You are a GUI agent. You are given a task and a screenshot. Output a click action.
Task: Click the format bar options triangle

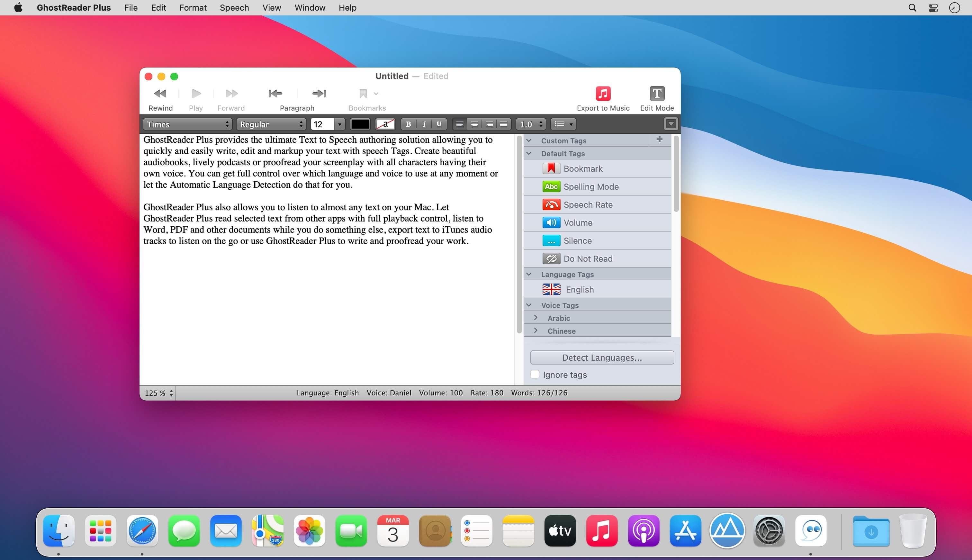click(670, 124)
